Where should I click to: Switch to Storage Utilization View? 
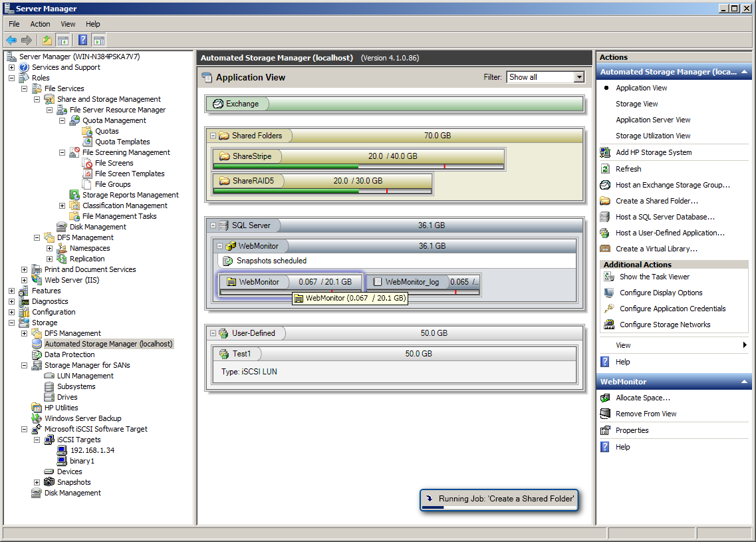click(x=653, y=136)
